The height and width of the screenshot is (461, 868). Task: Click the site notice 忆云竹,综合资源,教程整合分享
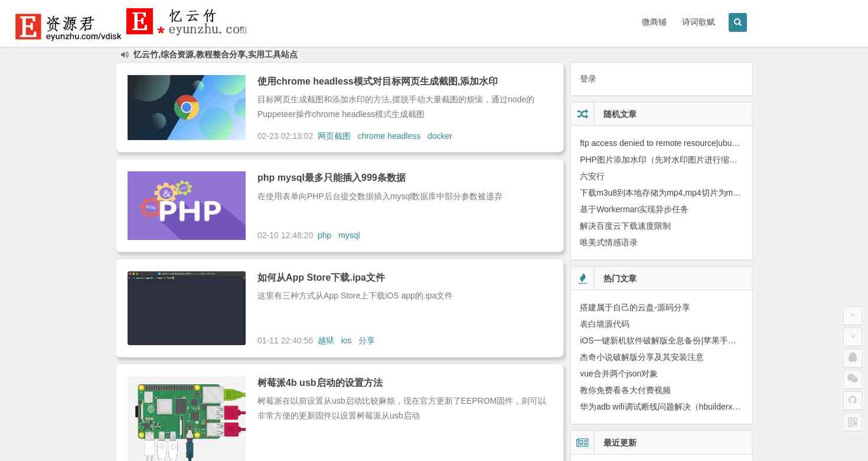tap(216, 54)
